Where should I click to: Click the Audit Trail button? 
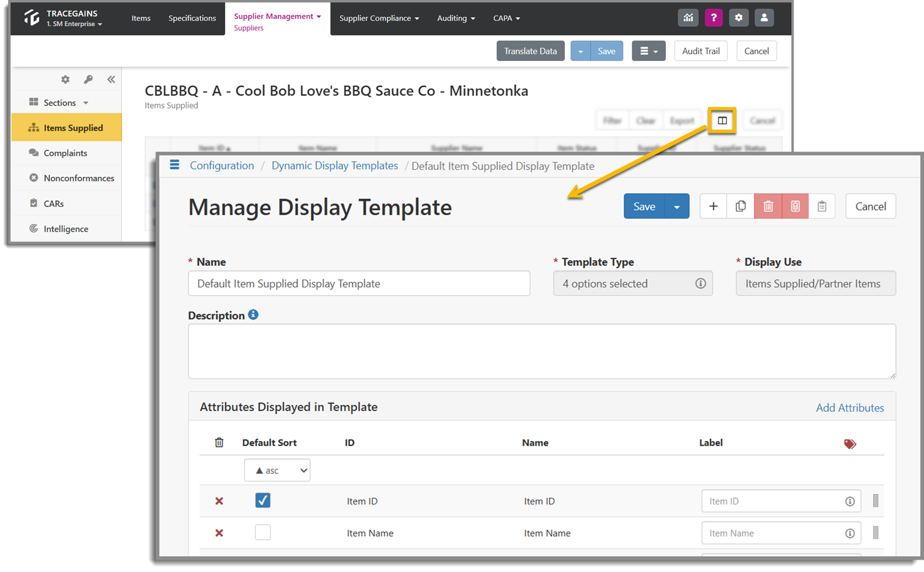click(x=701, y=51)
